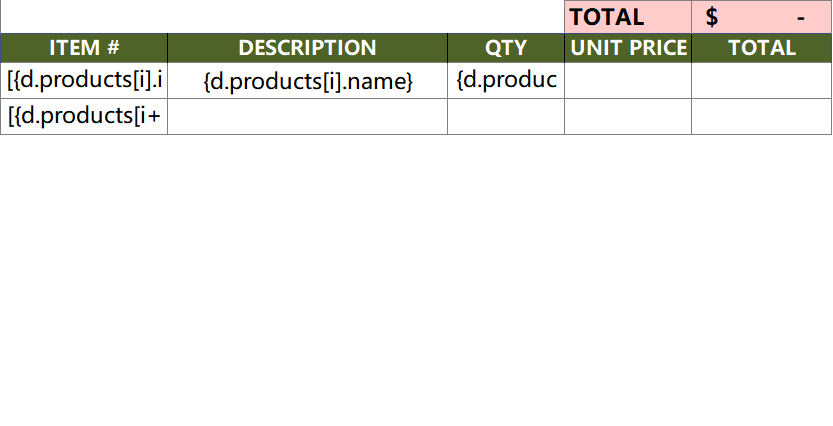Click empty TOTAL cell in first data row
Image resolution: width=833 pixels, height=426 pixels.
pos(761,81)
